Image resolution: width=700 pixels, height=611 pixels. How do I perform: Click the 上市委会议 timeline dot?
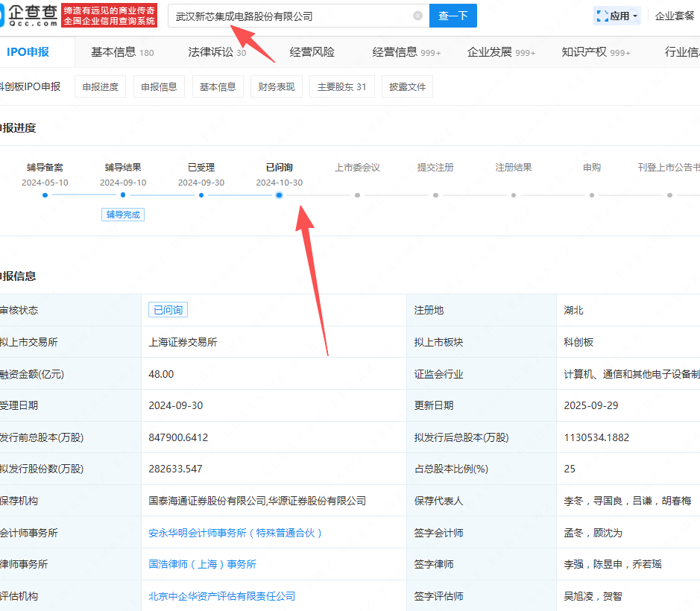[357, 195]
